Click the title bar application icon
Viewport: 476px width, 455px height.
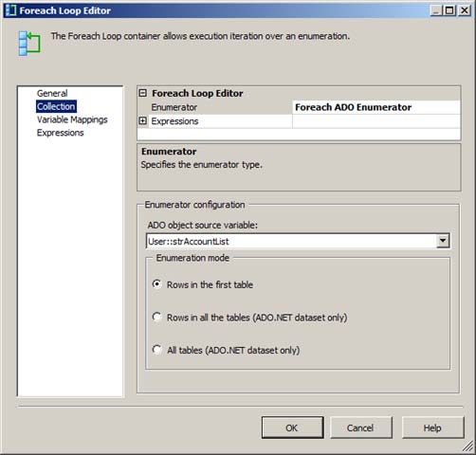pos(11,10)
